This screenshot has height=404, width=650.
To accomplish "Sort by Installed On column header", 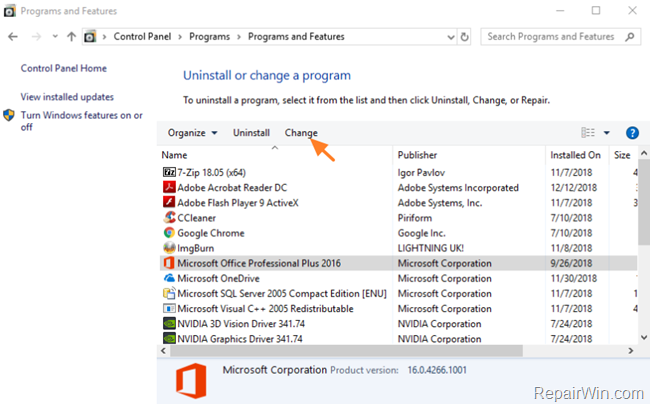I will [x=577, y=155].
